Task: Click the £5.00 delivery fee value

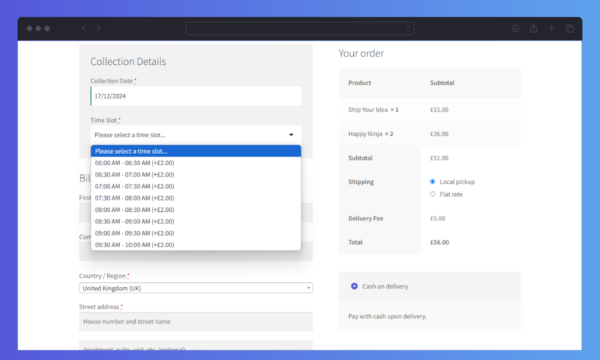Action: 438,218
